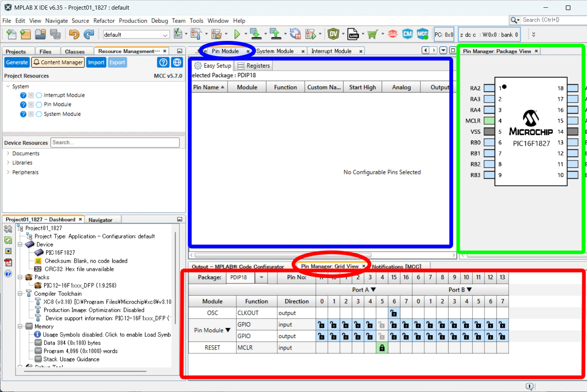Click the CM Content Manager toolbar icon
Viewport: 587px width, 392px height.
point(407,34)
